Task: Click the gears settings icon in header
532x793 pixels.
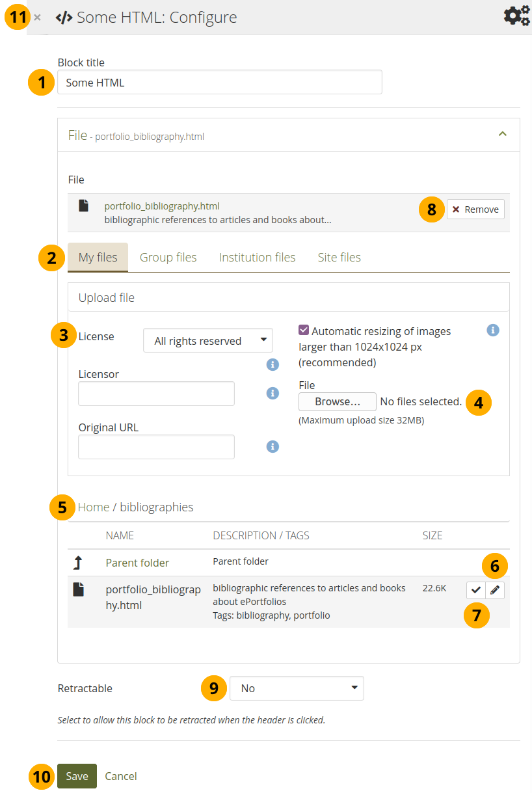Action: 517,16
